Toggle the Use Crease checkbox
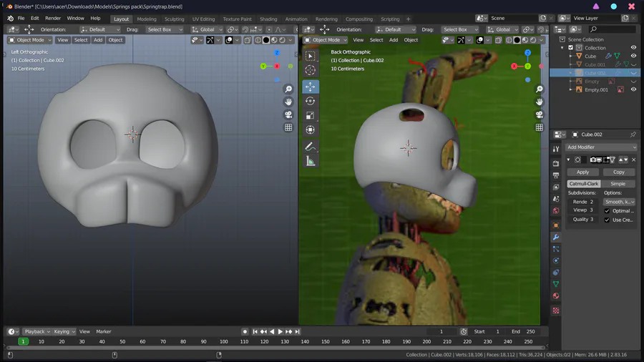 [608, 220]
